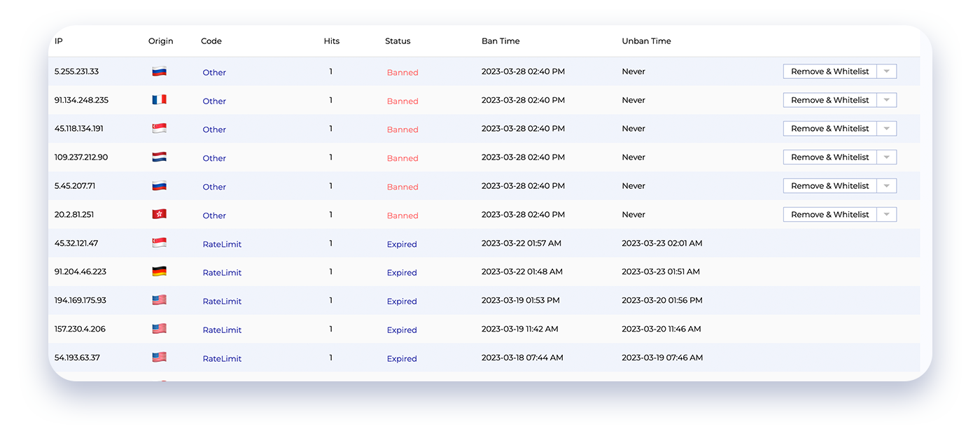Click the Russian flag for 5.45.207.71

[x=159, y=185]
